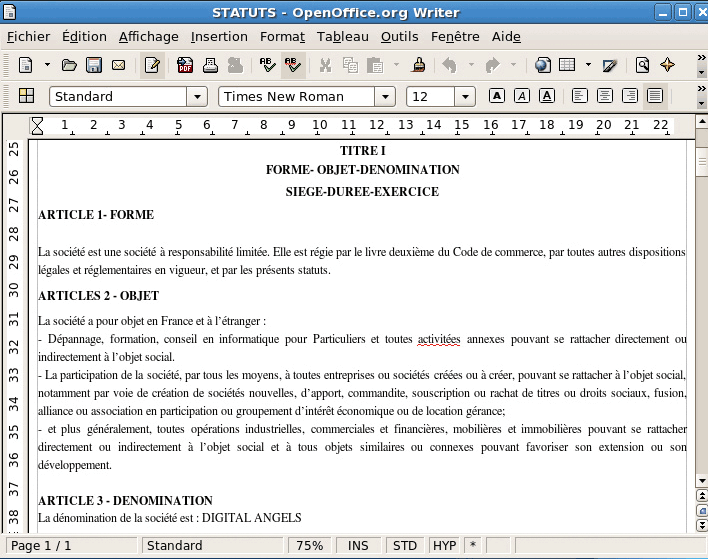
Task: Expand the Standard paragraph style dropdown
Action: [197, 97]
